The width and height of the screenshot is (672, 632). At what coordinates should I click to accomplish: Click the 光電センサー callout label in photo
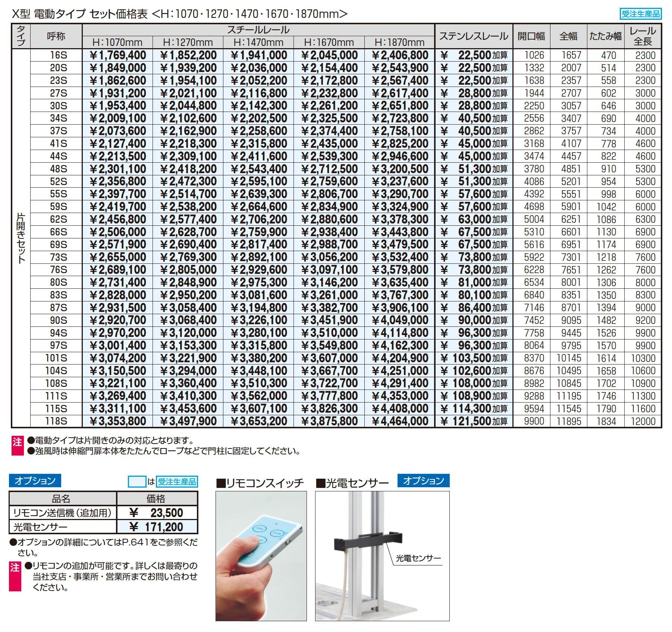point(418,559)
